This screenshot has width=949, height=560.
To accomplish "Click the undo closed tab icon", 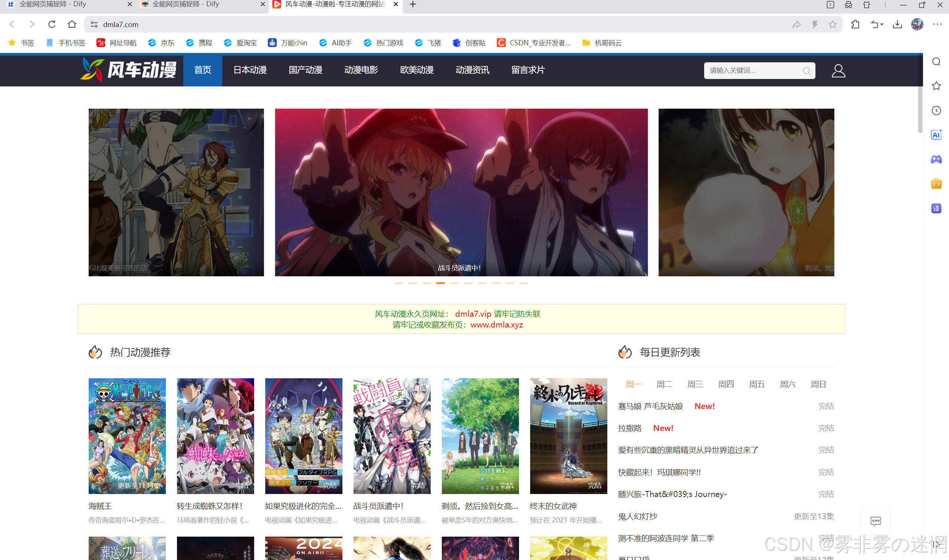I will tap(874, 24).
